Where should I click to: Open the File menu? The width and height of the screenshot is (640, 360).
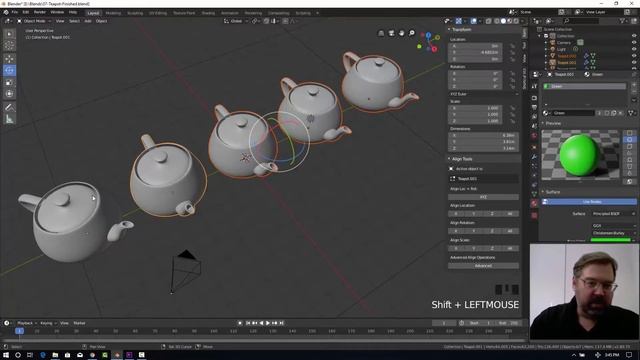pyautogui.click(x=15, y=12)
